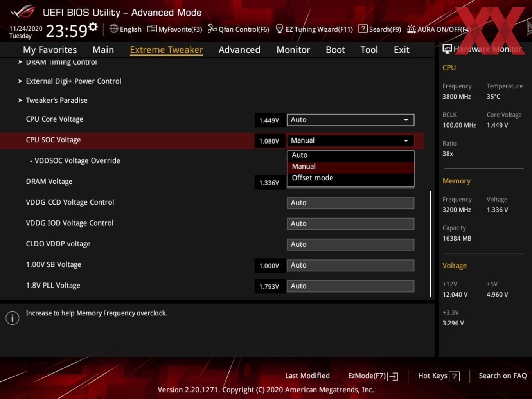This screenshot has height=399, width=532.
Task: Select the CPU Core Voltage label
Action: [54, 119]
